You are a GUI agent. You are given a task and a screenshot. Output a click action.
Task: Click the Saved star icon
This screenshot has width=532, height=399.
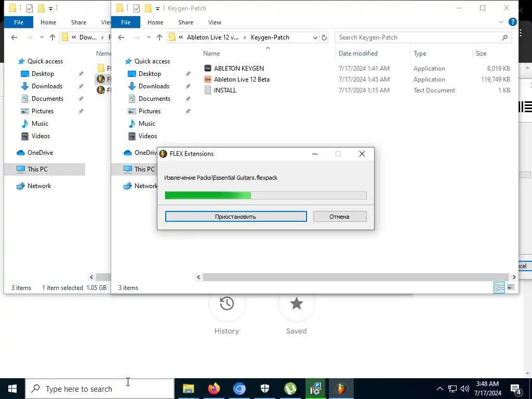tap(296, 303)
